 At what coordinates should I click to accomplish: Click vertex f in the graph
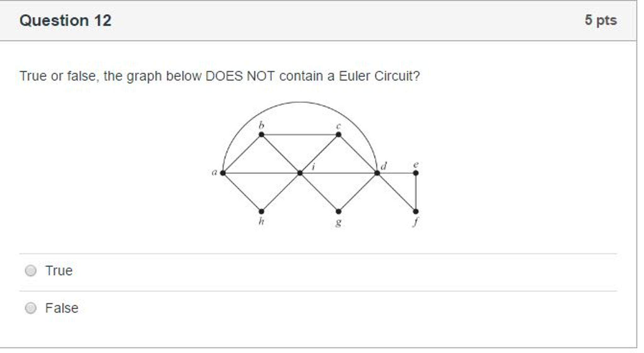[416, 211]
